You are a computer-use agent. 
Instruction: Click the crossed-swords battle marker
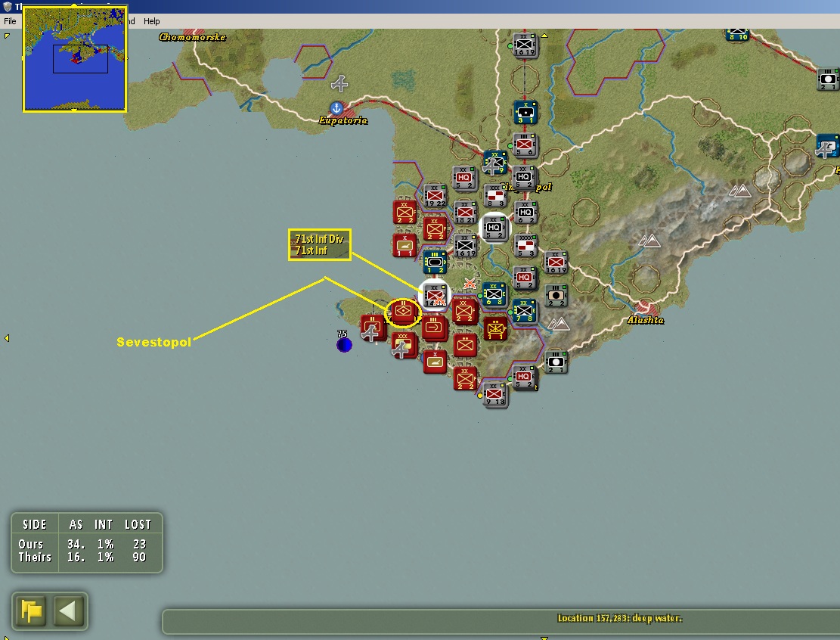click(x=470, y=284)
